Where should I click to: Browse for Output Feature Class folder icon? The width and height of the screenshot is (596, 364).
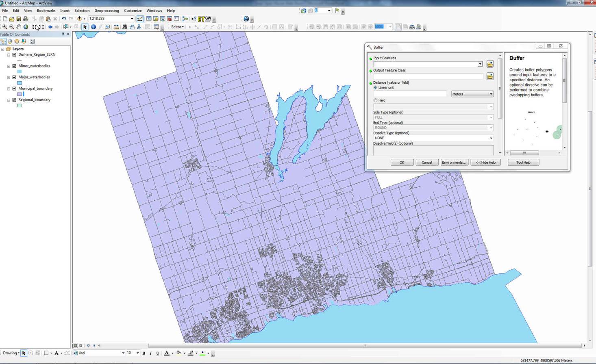[490, 76]
